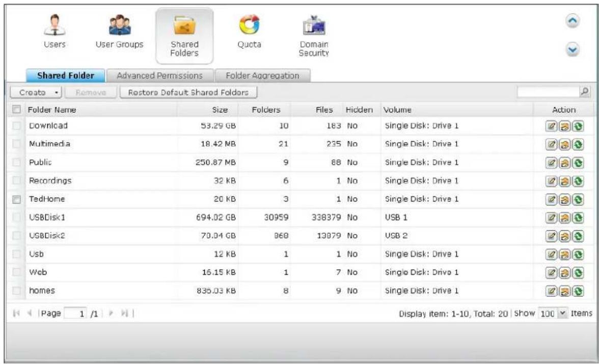Click the Remove button
The image size is (599, 364).
click(91, 93)
